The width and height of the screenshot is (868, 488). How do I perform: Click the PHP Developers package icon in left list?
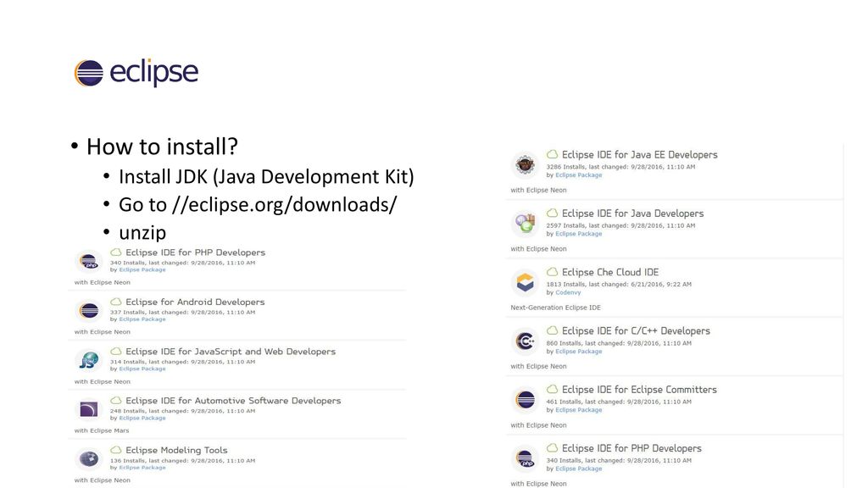coord(88,261)
